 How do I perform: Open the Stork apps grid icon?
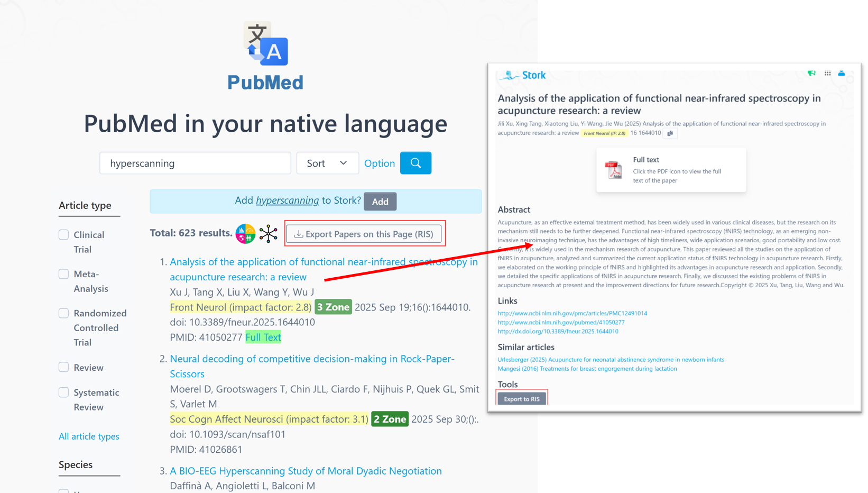[827, 74]
